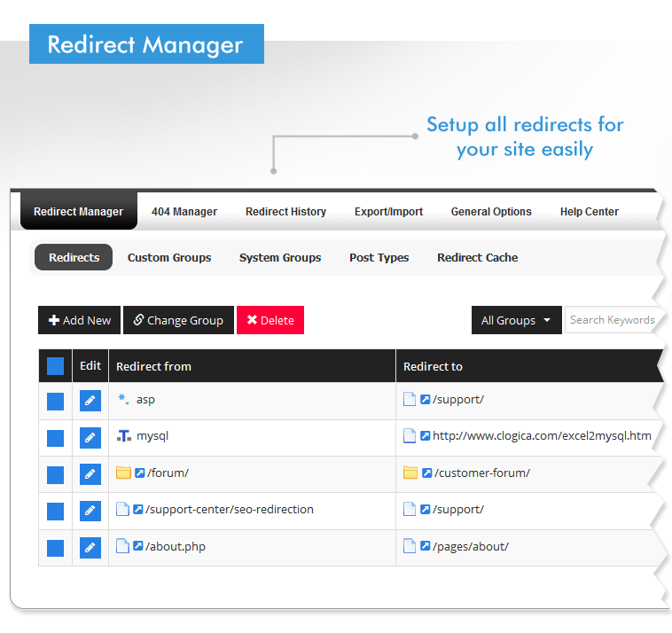The width and height of the screenshot is (672, 633).
Task: Open the Redirect History tab
Action: tap(285, 212)
